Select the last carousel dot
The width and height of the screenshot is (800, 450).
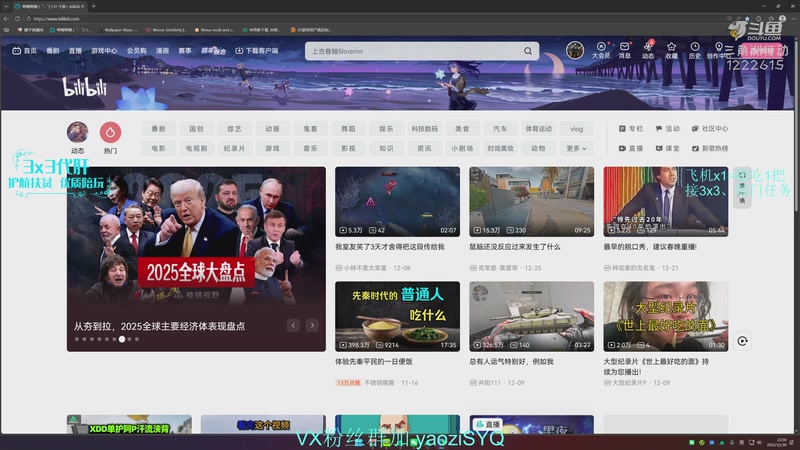[137, 339]
